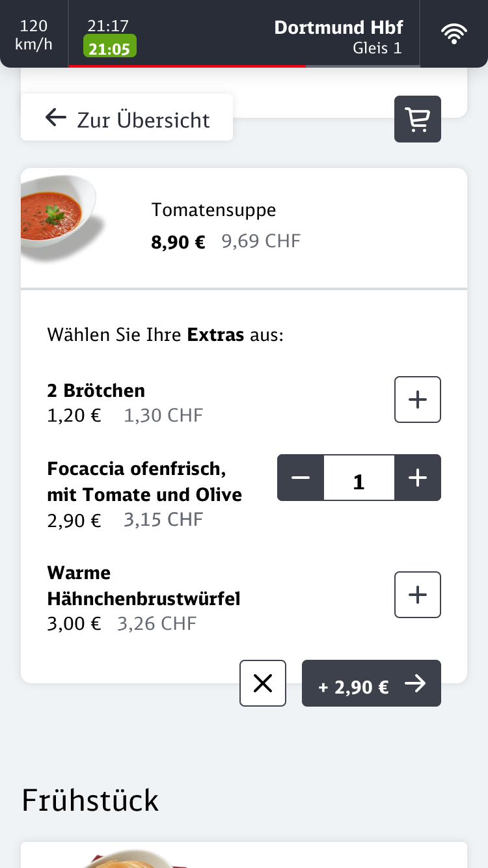Open the shopping cart
The height and width of the screenshot is (868, 488).
tap(417, 119)
